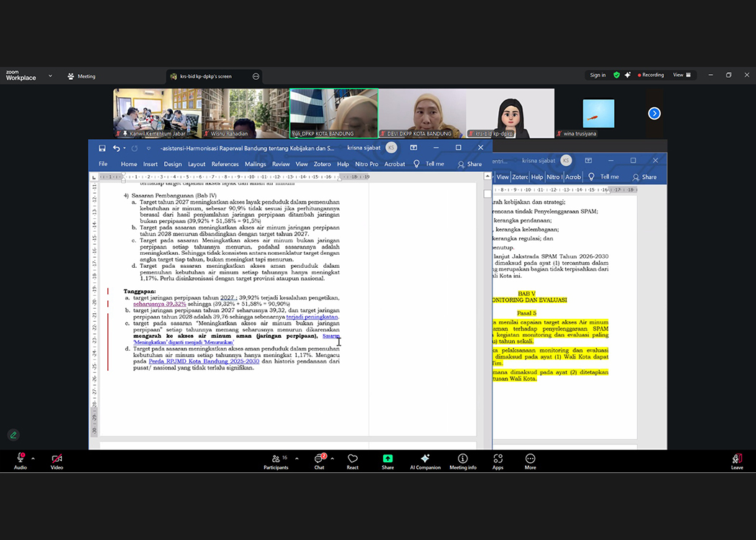Switch to the Meeting tab

click(81, 76)
